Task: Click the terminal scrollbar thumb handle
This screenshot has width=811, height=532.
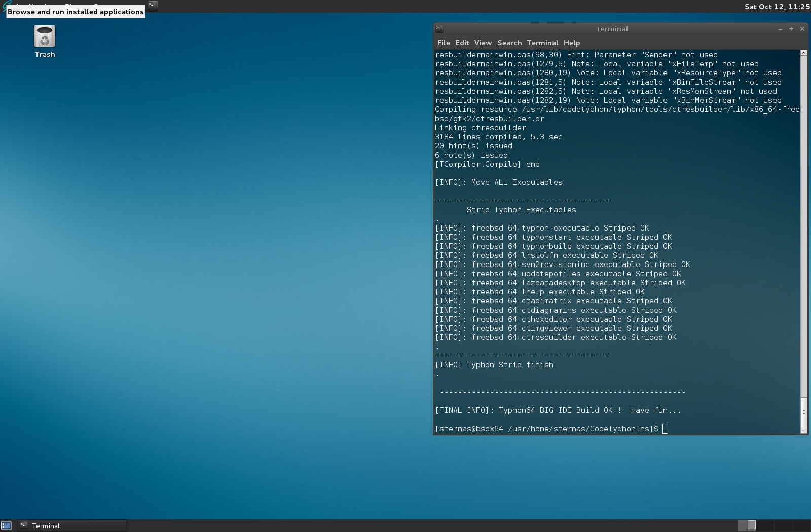Action: coord(803,412)
